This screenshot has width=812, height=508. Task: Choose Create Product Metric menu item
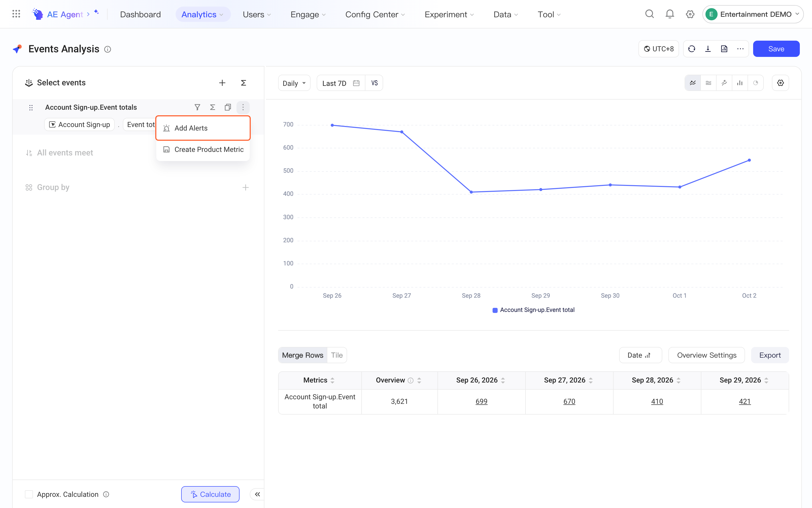coord(203,150)
